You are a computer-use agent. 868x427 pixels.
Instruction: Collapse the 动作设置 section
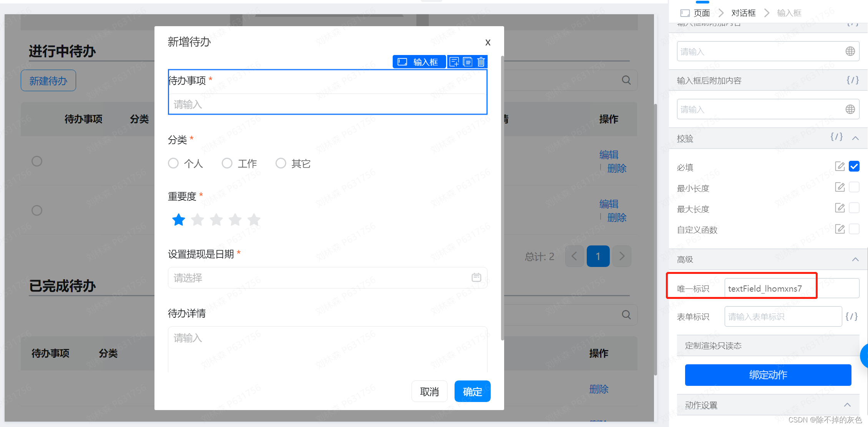847,405
